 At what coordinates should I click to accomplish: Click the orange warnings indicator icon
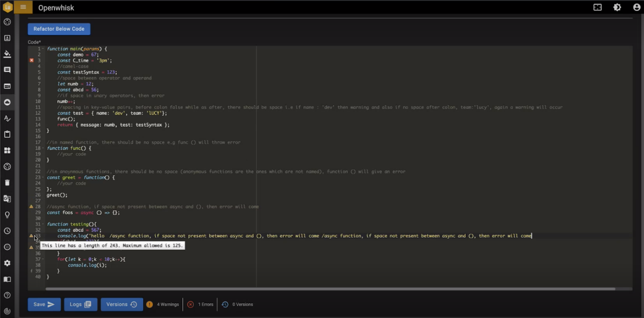(x=150, y=304)
